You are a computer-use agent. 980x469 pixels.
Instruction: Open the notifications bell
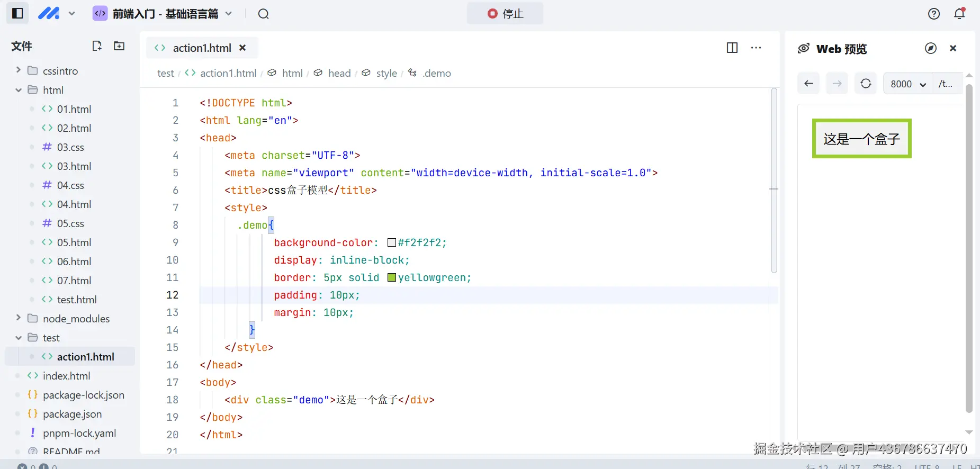(959, 13)
